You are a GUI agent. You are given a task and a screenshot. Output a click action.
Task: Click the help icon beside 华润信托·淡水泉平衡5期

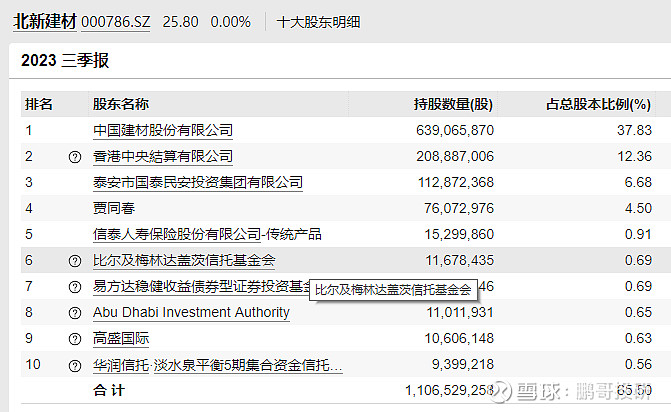[x=74, y=365]
